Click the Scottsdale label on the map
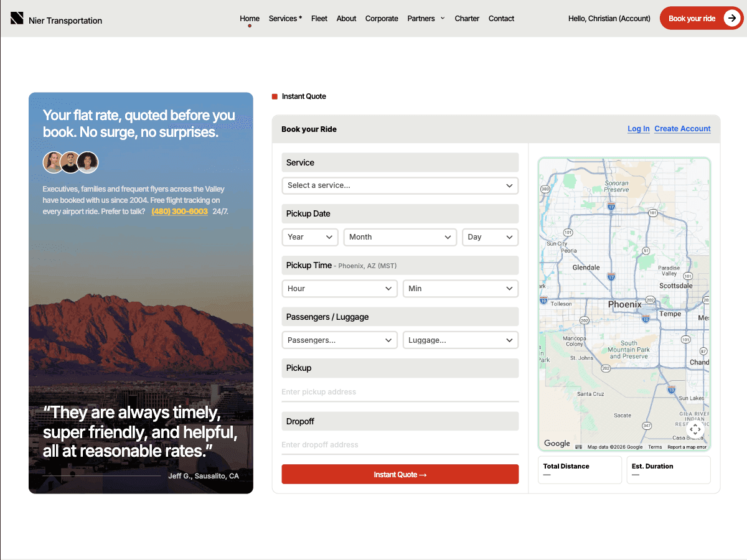This screenshot has width=747, height=560. pyautogui.click(x=676, y=286)
